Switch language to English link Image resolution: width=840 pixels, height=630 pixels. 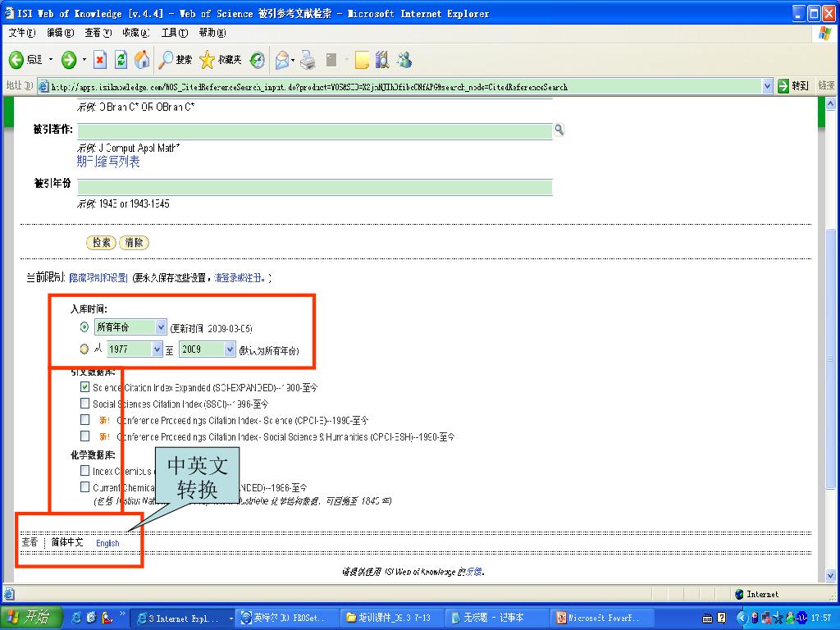tap(107, 543)
